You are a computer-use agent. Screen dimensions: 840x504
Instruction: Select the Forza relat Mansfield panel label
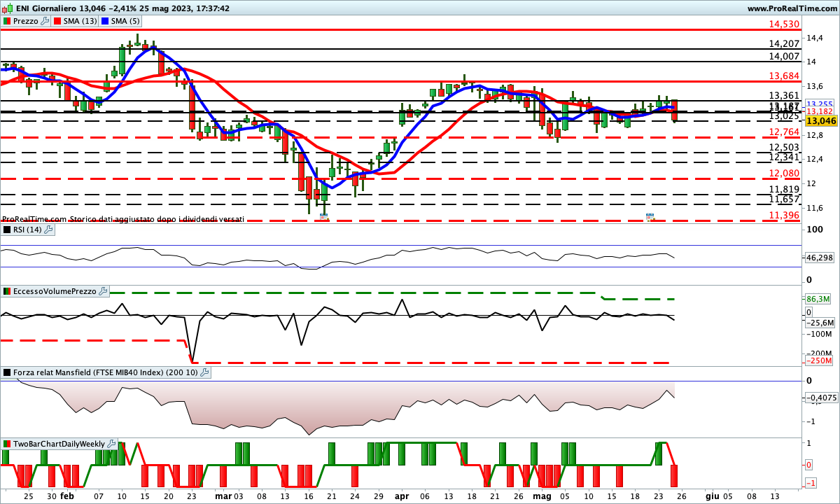[x=106, y=372]
